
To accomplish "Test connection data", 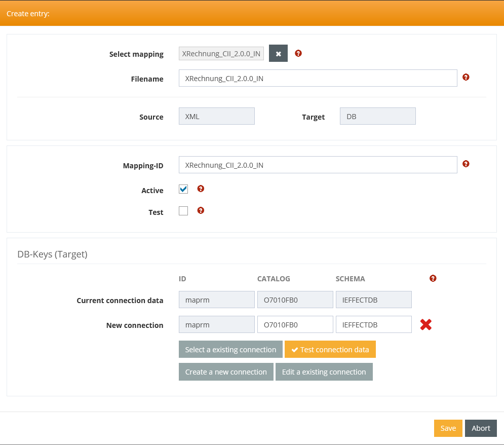I will coord(330,350).
